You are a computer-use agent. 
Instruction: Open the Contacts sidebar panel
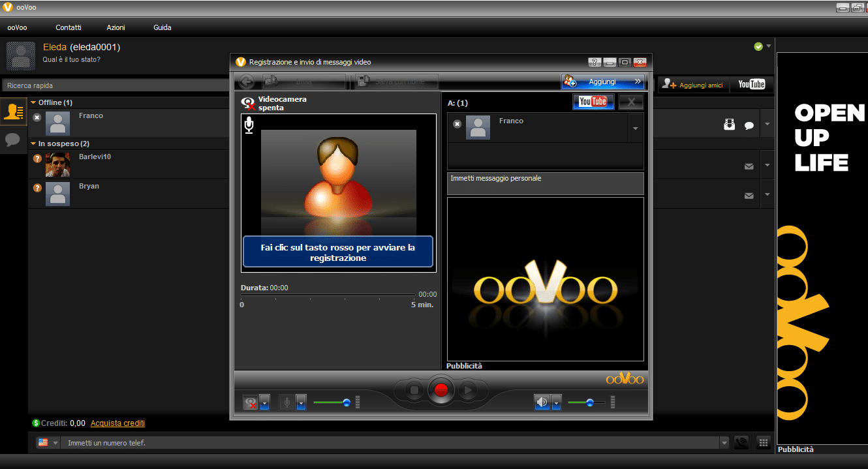click(x=13, y=112)
